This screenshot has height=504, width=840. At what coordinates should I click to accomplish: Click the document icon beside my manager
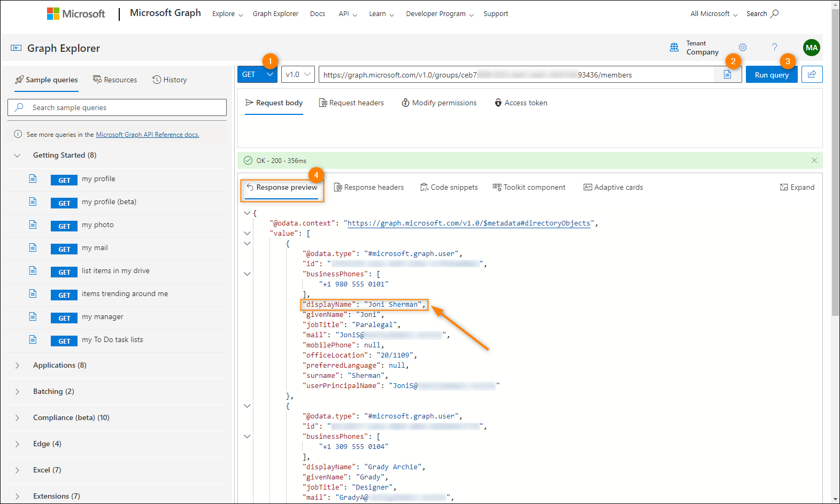pyautogui.click(x=33, y=316)
